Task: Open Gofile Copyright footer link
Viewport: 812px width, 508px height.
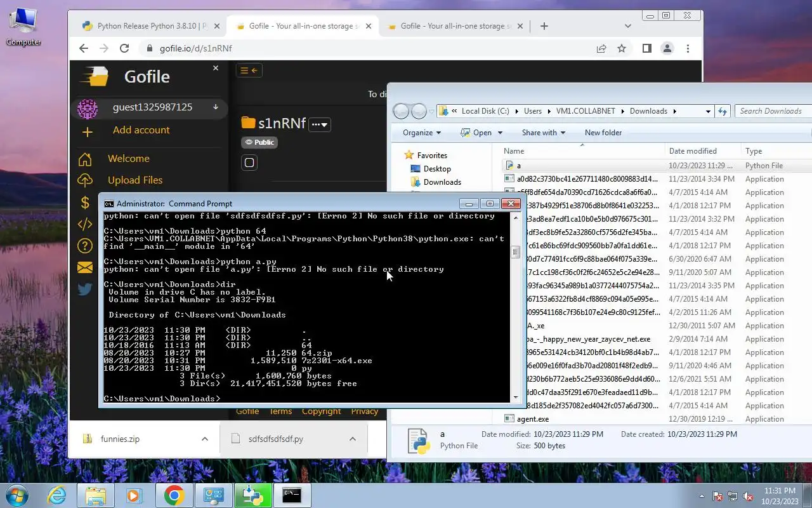Action: point(322,411)
